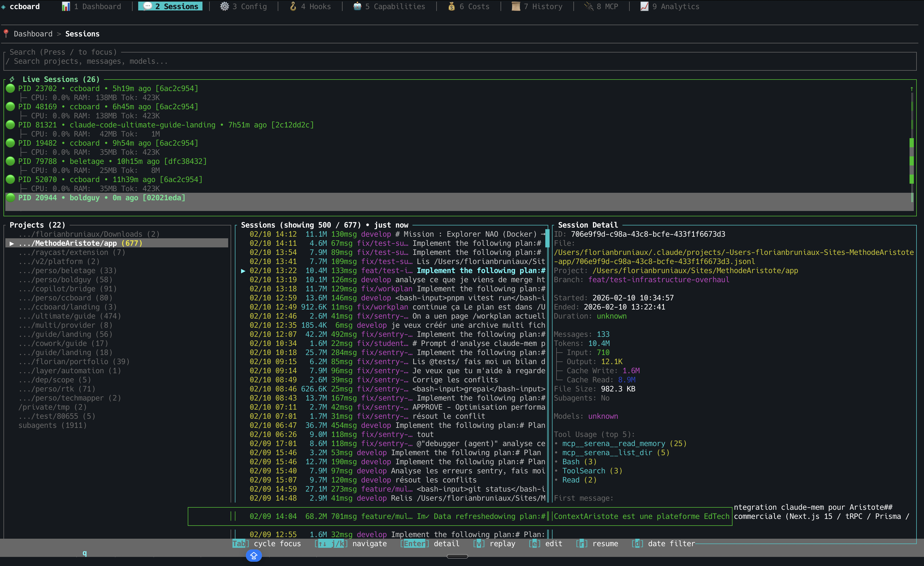This screenshot has height=566, width=924.
Task: Open Hooks via the hook icon
Action: (x=293, y=6)
